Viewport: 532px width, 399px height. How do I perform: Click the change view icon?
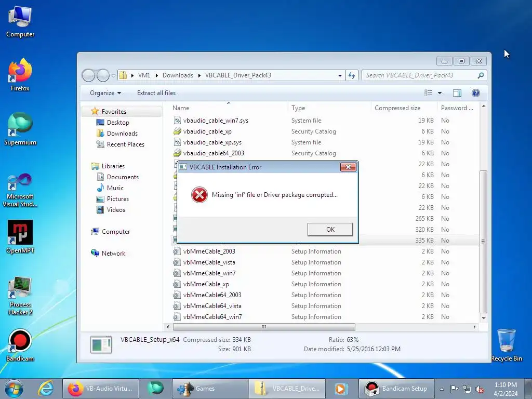429,93
